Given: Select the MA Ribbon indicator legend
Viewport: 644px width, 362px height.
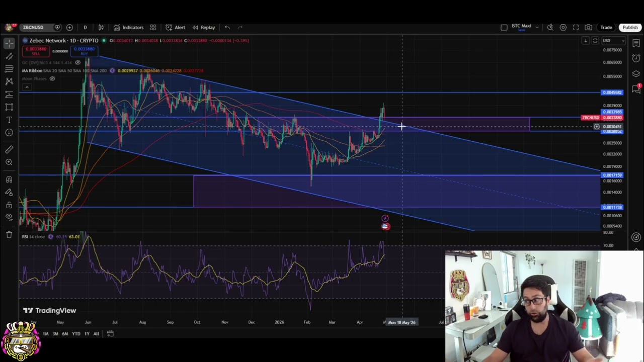Looking at the screenshot, I should tap(64, 70).
